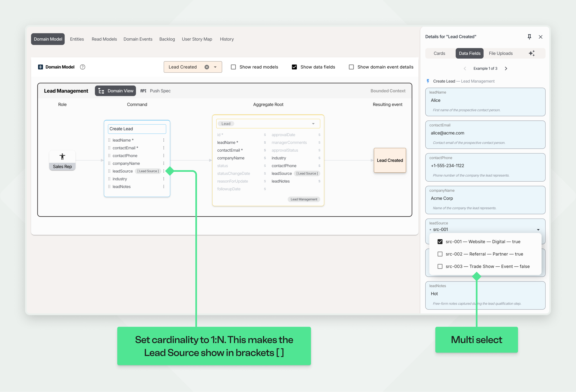Open kebab menu for contactPhone field
This screenshot has width=576, height=392.
click(x=164, y=156)
